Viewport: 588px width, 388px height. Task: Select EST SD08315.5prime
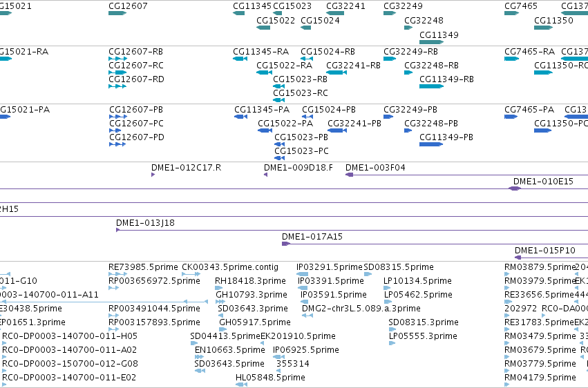pos(399,267)
